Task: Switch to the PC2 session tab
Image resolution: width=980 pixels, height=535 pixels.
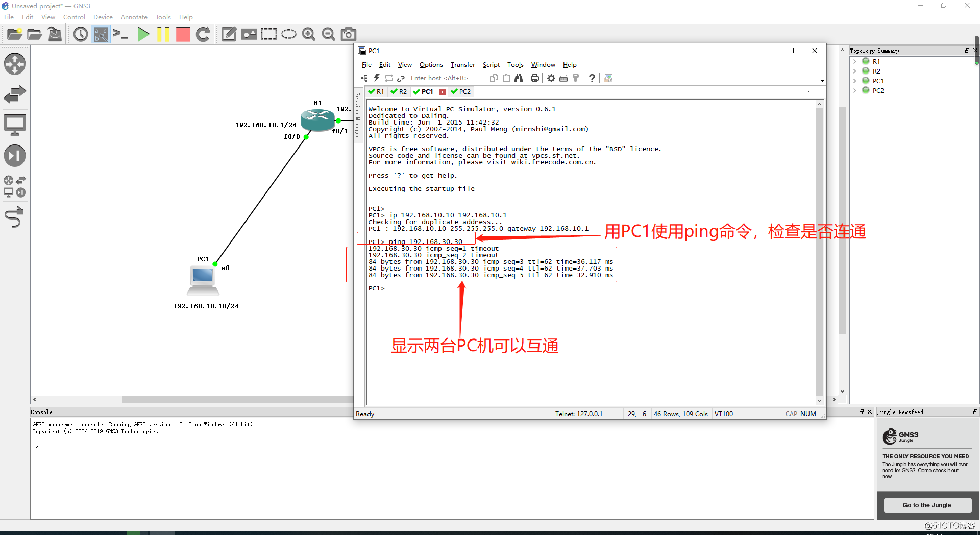Action: point(461,92)
